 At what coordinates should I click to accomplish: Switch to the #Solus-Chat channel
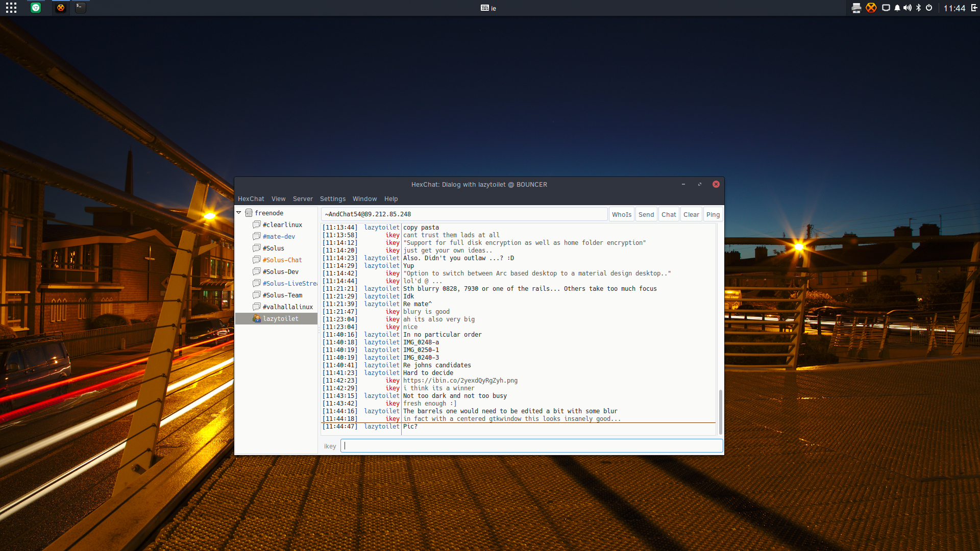(x=282, y=260)
